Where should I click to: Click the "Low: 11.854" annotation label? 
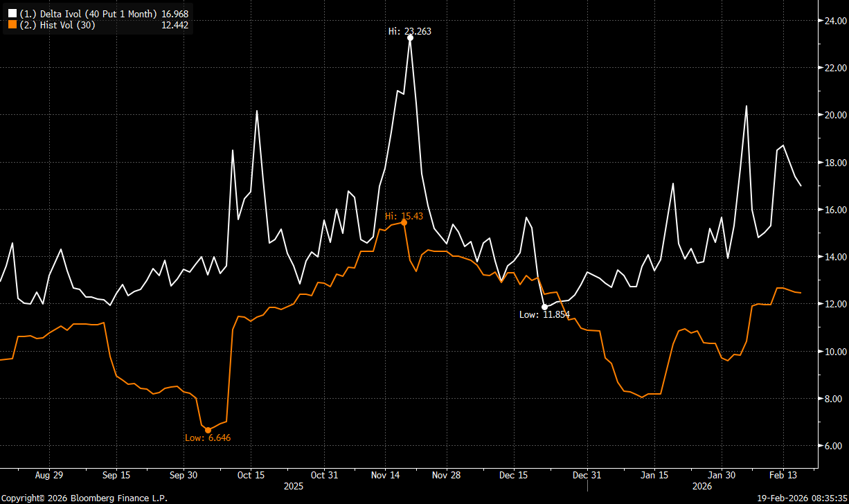click(544, 314)
